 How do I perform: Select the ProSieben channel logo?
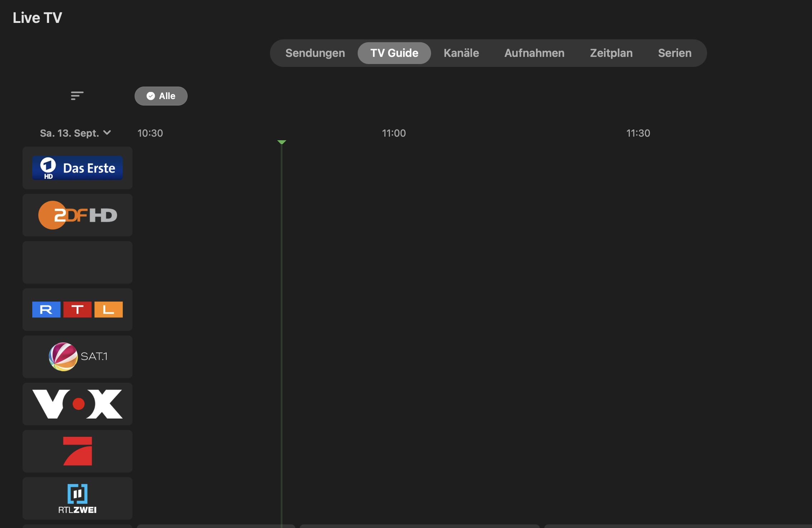pos(77,451)
